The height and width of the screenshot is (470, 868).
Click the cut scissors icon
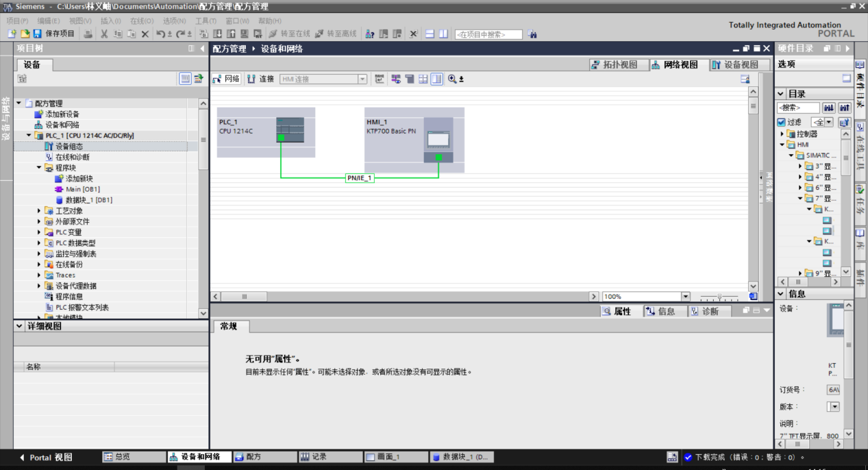(104, 34)
